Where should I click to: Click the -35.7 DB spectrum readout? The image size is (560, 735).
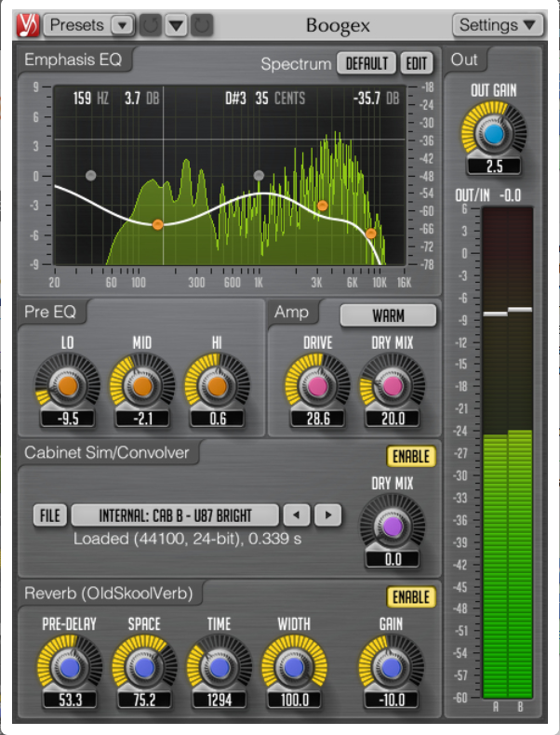377,99
